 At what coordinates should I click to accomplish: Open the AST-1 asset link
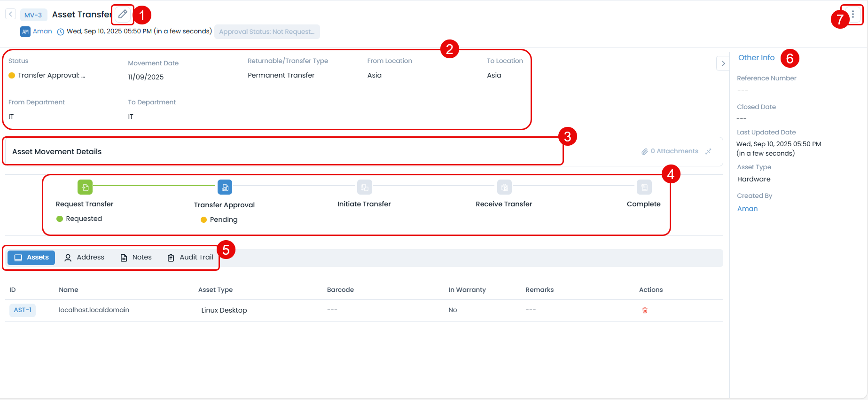[23, 310]
